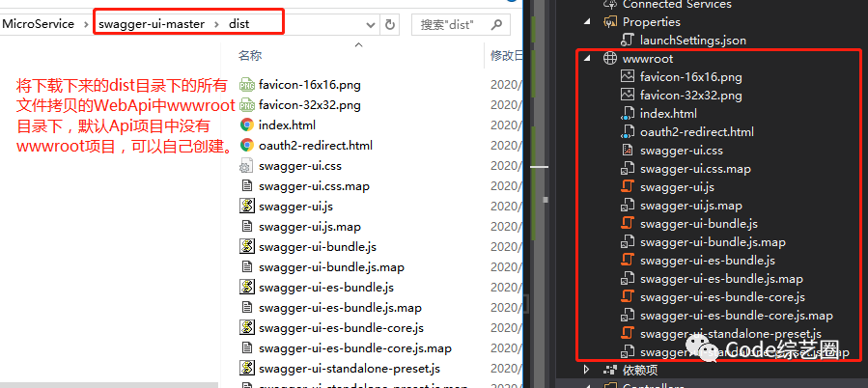
Task: Click script icon of swagger-ui-es-bundle-core.js in Explorer
Action: pyautogui.click(x=247, y=327)
